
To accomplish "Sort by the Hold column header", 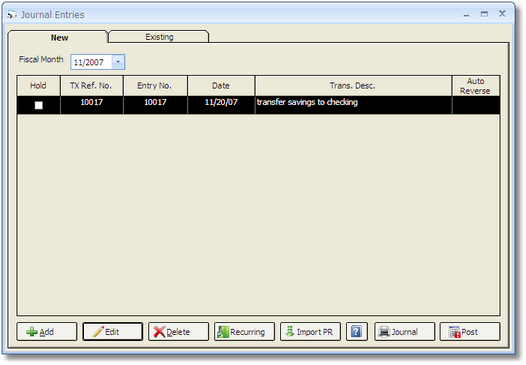I will click(x=38, y=86).
